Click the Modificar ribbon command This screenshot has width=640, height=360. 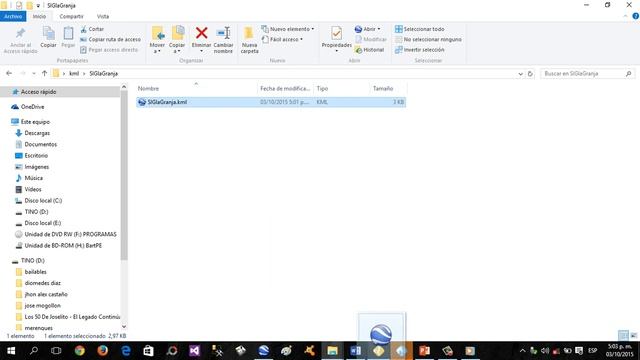click(371, 39)
